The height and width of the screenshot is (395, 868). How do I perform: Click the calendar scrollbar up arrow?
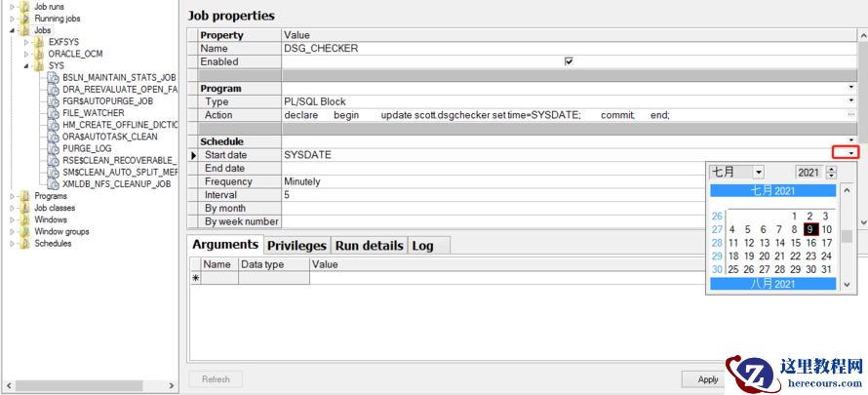pos(847,190)
